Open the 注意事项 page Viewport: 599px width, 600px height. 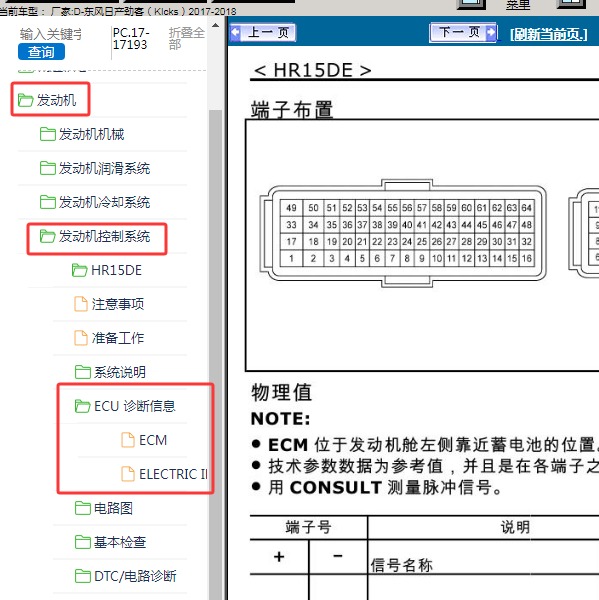click(118, 304)
